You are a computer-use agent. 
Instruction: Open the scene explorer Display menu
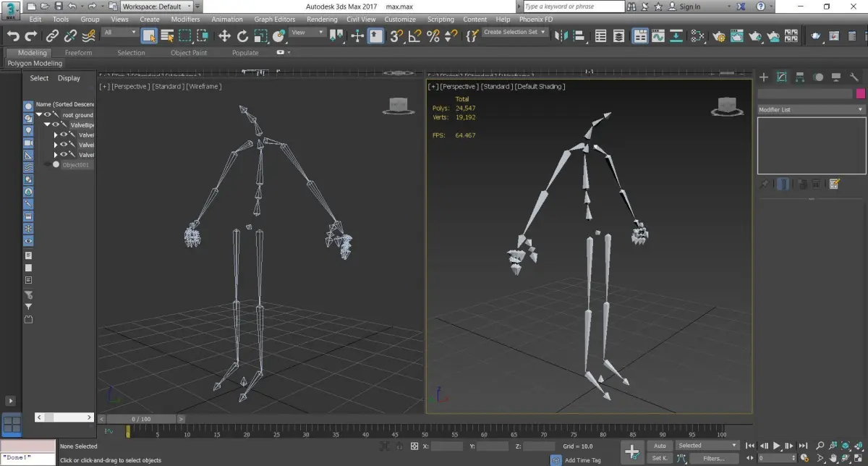point(69,78)
